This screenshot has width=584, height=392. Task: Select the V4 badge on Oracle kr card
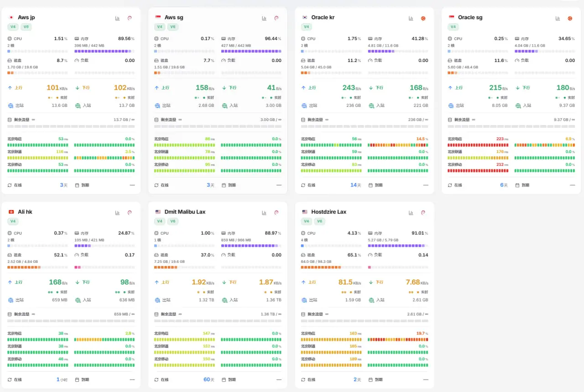pos(307,27)
